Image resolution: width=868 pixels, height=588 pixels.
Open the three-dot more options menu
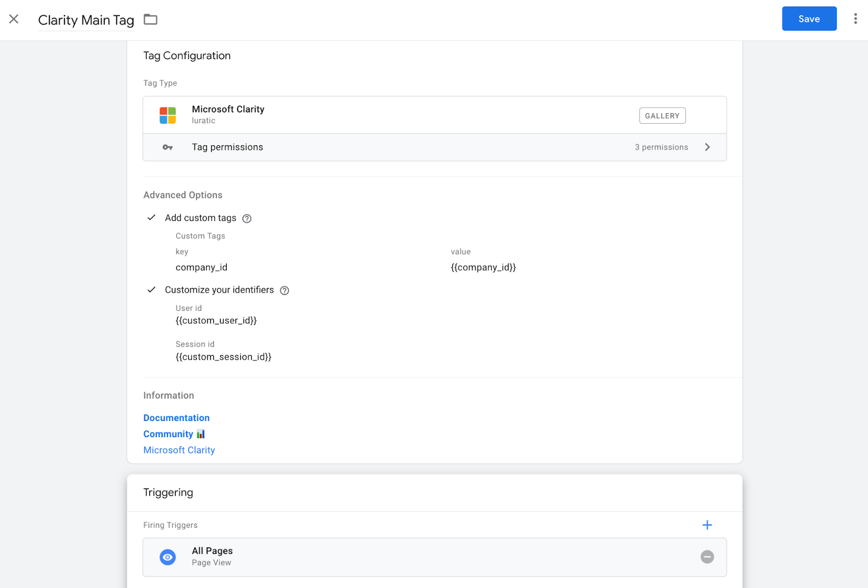tap(855, 19)
